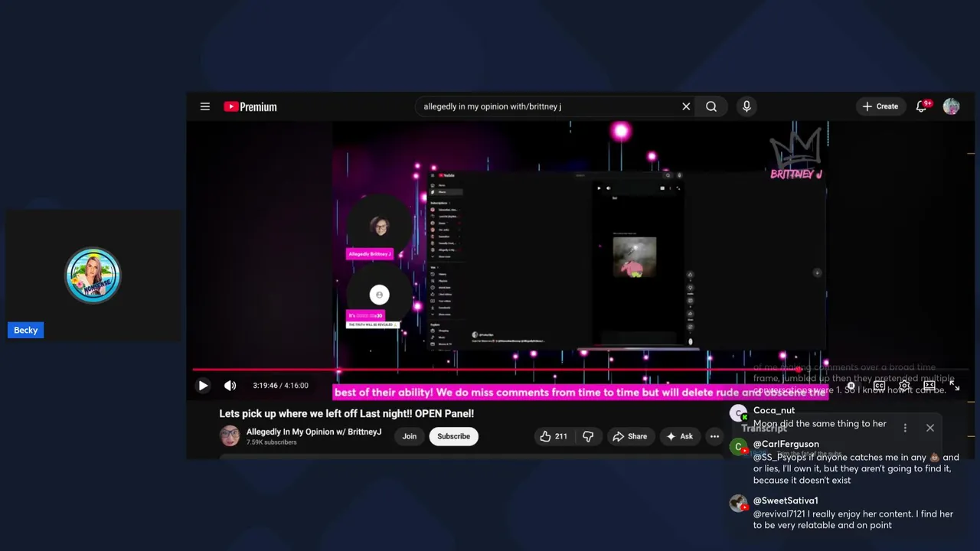Open Transcript panel three-dot options

905,428
